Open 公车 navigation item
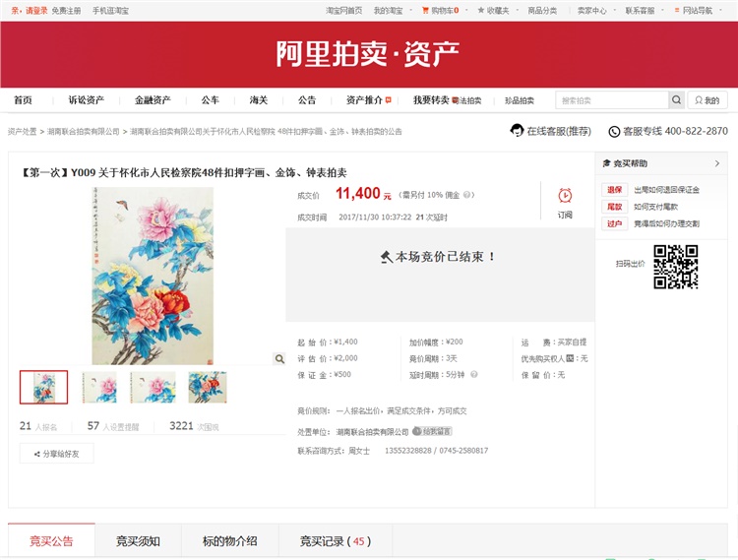 click(211, 99)
